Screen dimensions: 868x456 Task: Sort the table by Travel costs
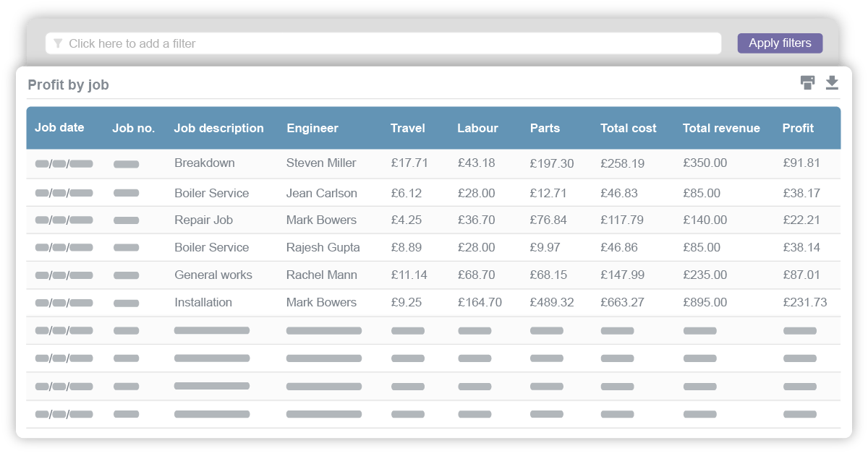coord(405,128)
